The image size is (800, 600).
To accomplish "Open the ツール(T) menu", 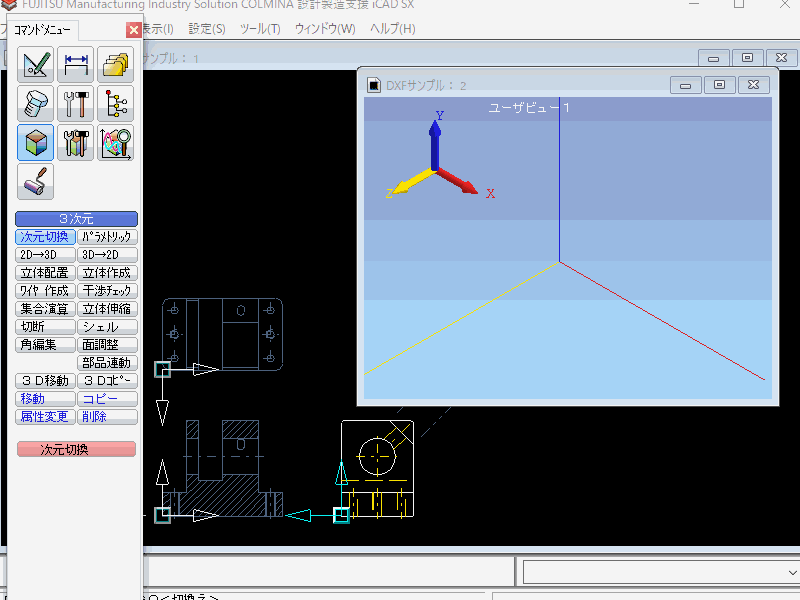I will click(x=260, y=29).
